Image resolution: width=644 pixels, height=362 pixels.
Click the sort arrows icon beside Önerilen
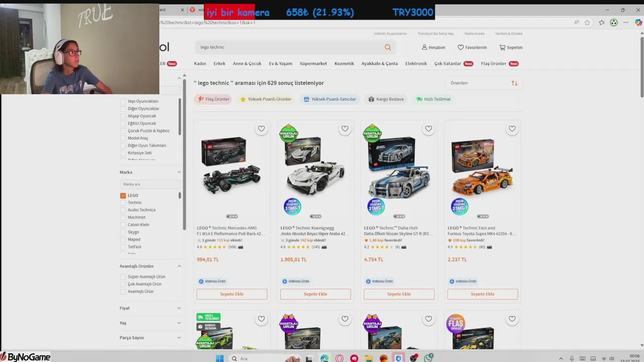514,83
